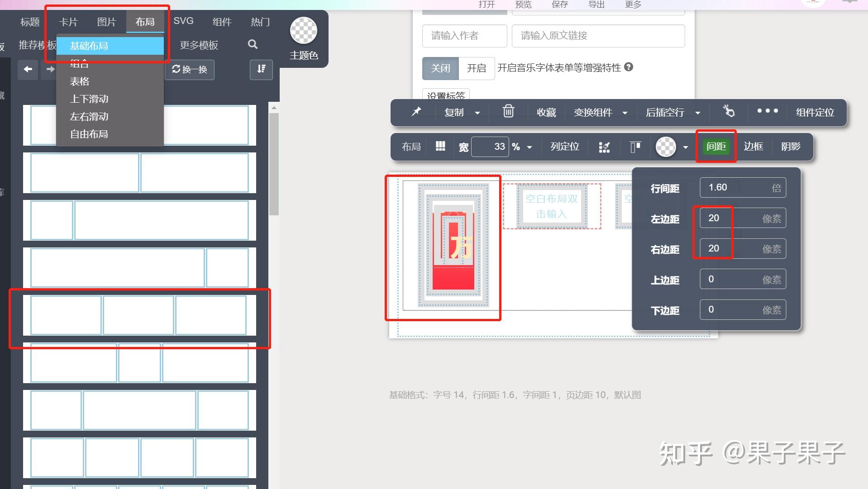Switch to the 卡片 tab
Image resolution: width=868 pixels, height=489 pixels.
(x=68, y=22)
